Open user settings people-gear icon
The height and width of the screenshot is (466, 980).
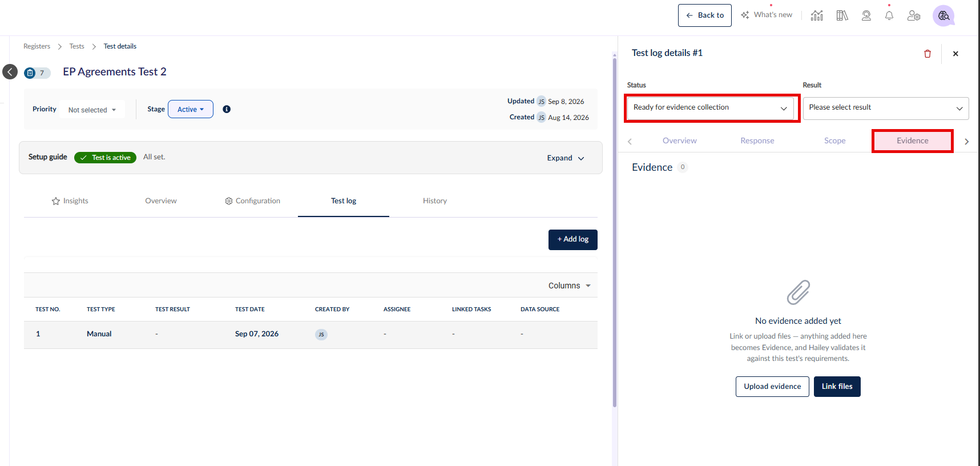914,15
